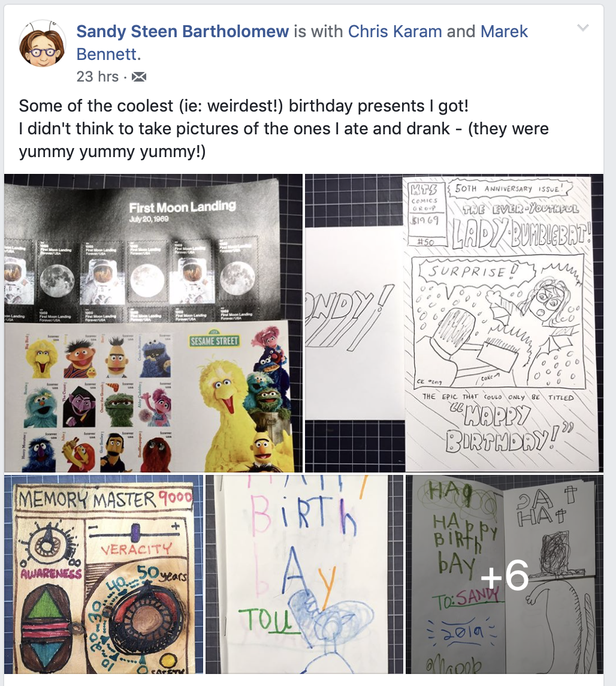Click the Sesame Street stamp sheet
Image resolution: width=616 pixels, height=686 pixels.
[149, 397]
